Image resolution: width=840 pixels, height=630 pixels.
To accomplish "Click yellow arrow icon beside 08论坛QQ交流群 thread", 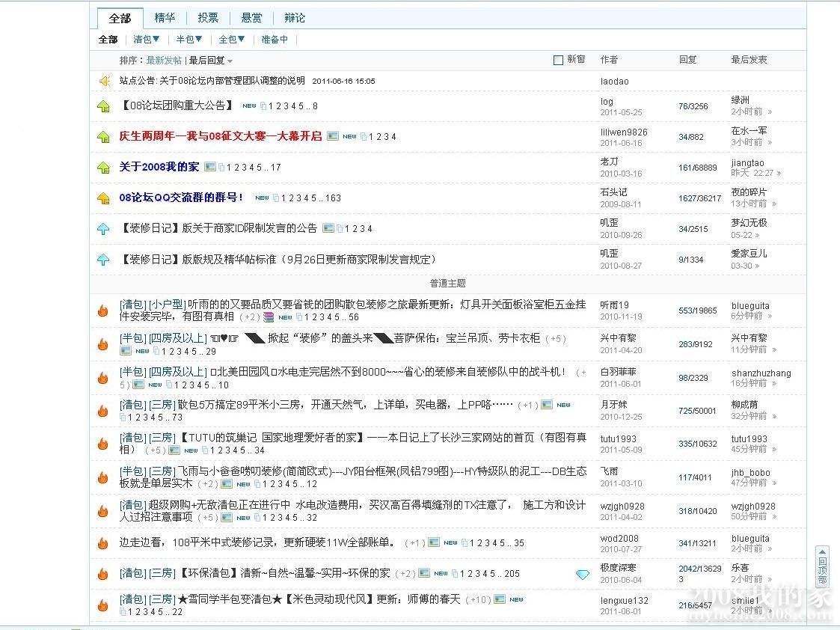I will point(104,198).
